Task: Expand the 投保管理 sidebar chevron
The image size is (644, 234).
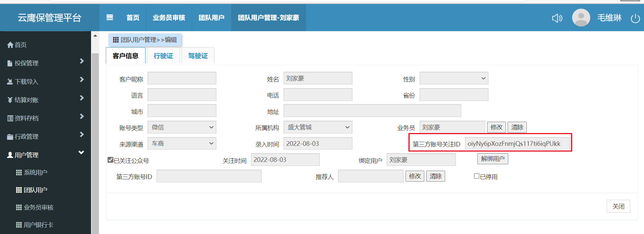Action: click(82, 61)
